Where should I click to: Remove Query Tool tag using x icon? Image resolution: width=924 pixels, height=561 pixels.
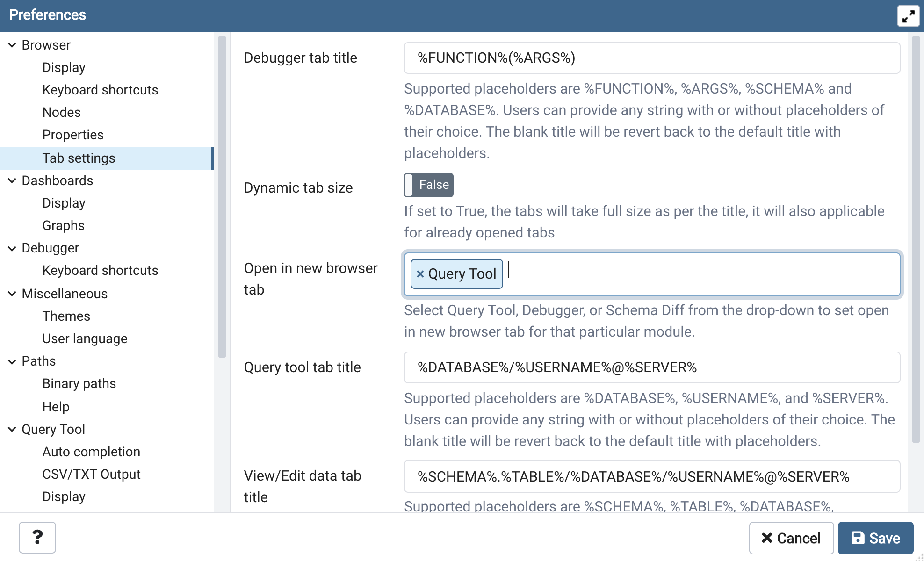pos(420,274)
